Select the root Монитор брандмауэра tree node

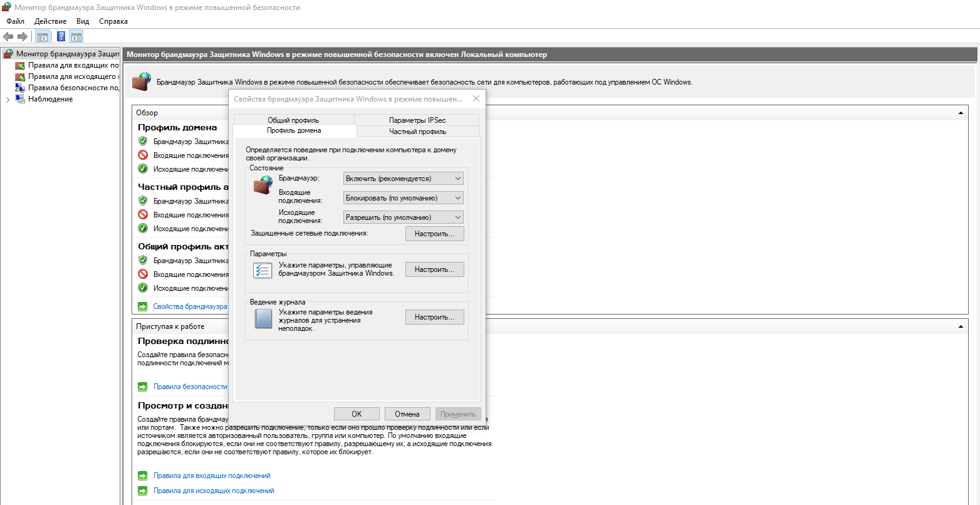[68, 54]
